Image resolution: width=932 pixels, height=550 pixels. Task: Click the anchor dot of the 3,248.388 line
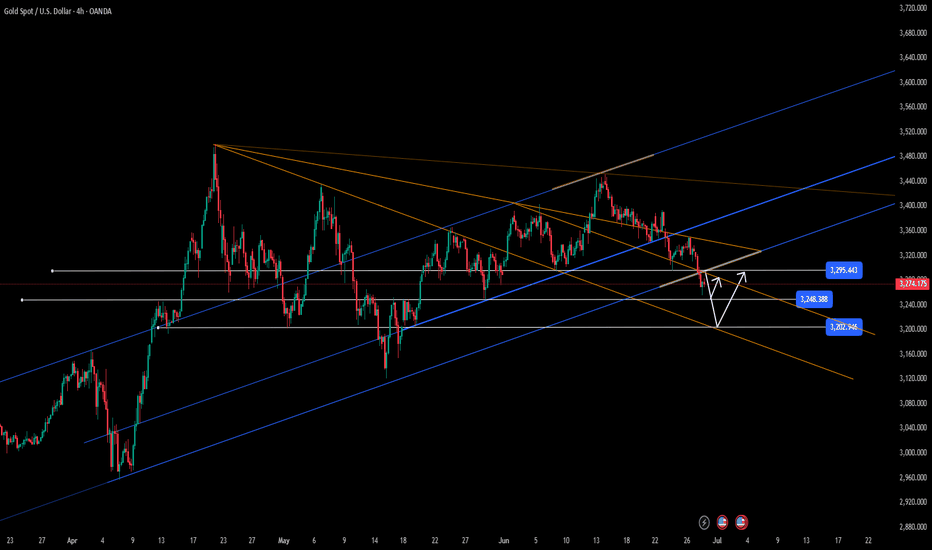click(22, 300)
